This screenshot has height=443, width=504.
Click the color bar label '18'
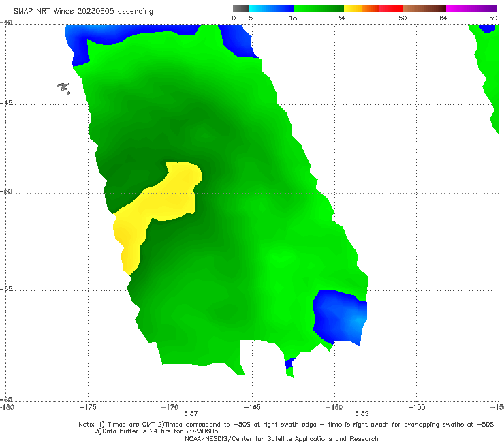[x=293, y=18]
